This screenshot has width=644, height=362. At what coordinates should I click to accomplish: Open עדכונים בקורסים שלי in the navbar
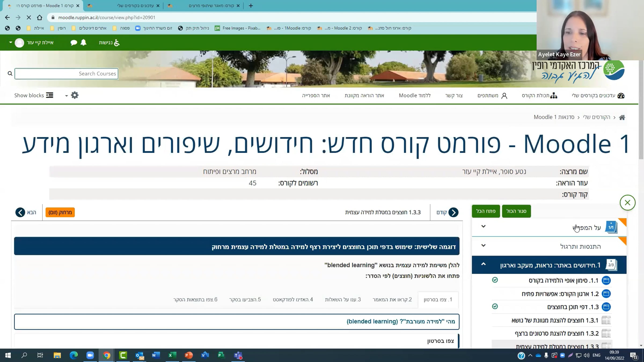pos(598,95)
